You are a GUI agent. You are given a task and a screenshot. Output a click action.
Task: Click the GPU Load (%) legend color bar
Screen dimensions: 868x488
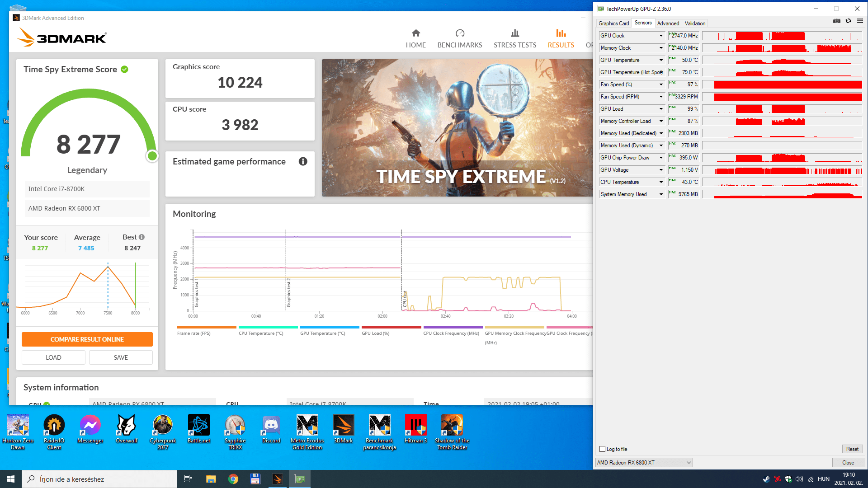point(391,327)
